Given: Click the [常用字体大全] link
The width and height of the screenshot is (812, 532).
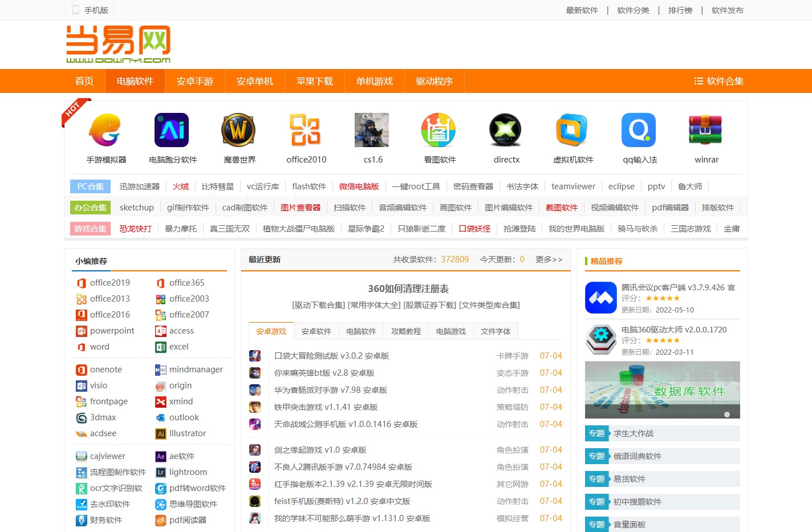Looking at the screenshot, I should (374, 305).
